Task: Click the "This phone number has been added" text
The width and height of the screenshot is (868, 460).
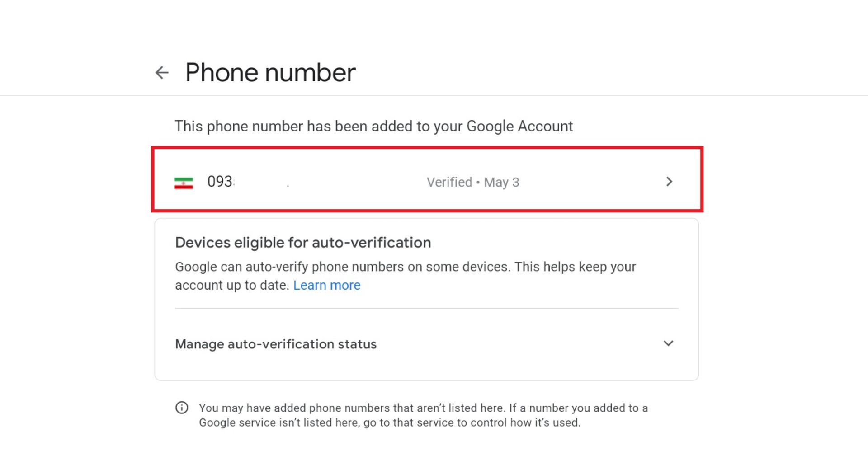Action: click(x=373, y=126)
